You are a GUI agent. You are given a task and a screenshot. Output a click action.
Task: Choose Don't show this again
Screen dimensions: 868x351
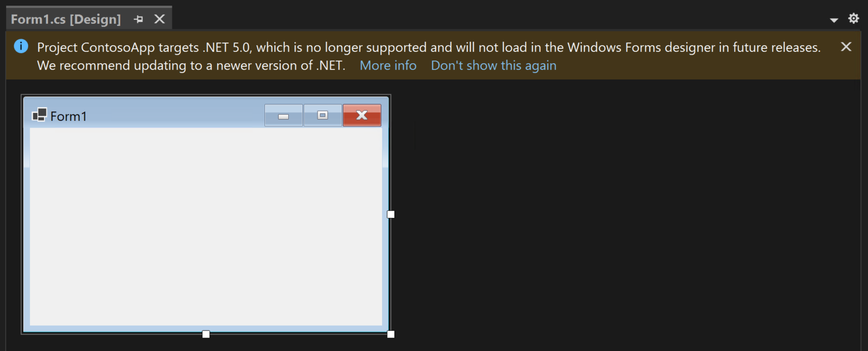click(x=493, y=65)
